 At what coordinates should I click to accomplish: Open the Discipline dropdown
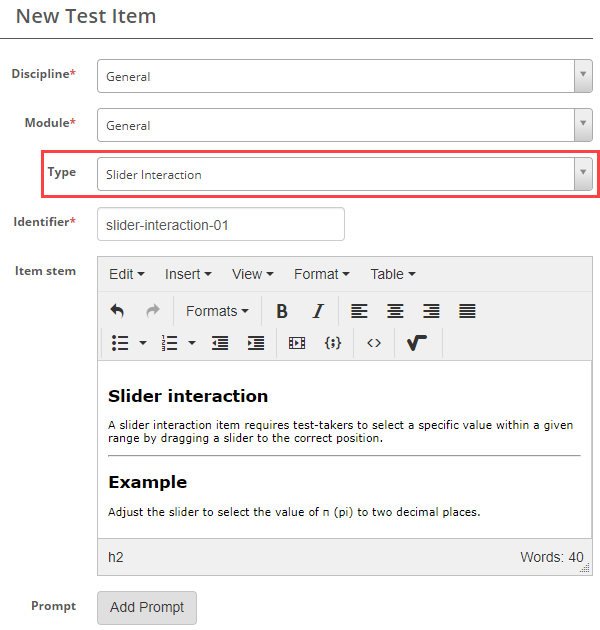(x=344, y=76)
